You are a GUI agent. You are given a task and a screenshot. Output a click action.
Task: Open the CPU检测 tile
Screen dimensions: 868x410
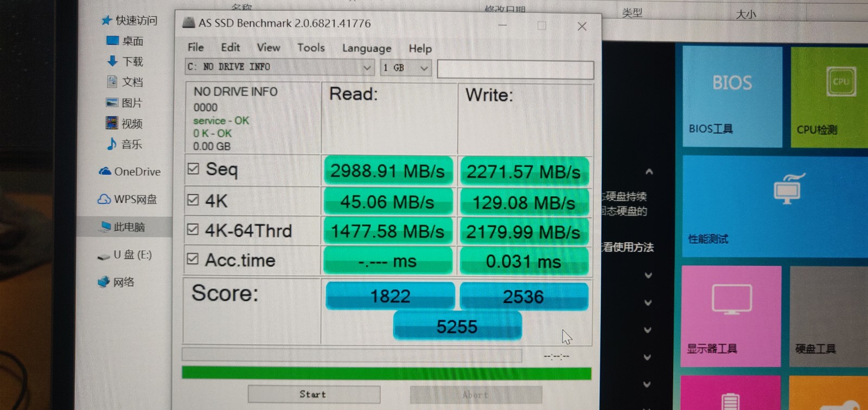click(829, 97)
